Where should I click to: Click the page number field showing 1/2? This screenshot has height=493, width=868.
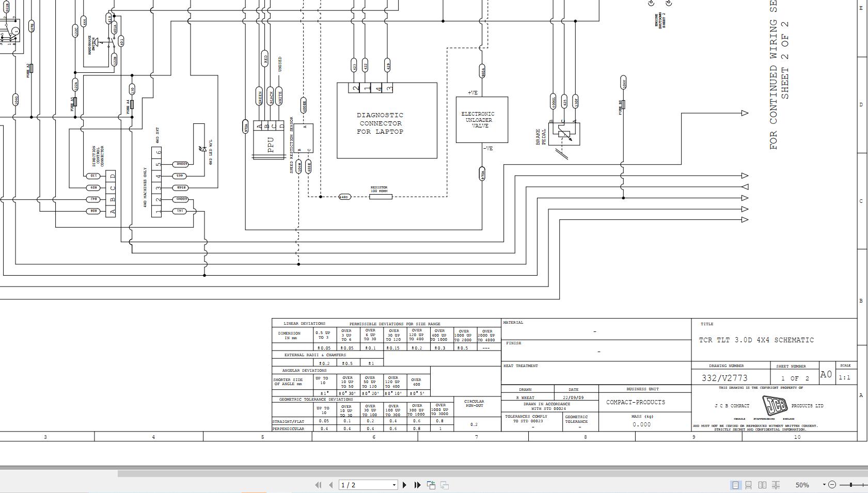tap(361, 485)
